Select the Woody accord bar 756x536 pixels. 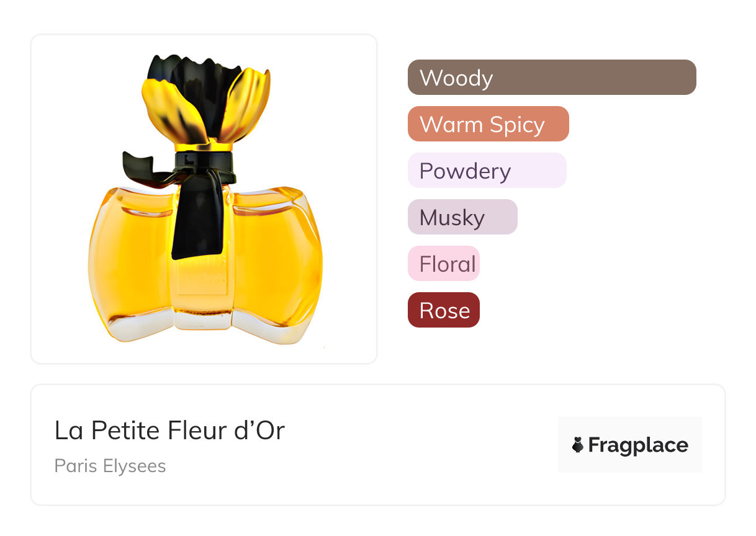click(551, 78)
